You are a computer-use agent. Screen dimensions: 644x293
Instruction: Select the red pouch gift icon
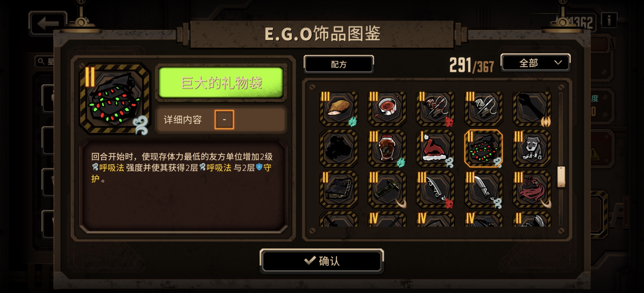click(532, 189)
